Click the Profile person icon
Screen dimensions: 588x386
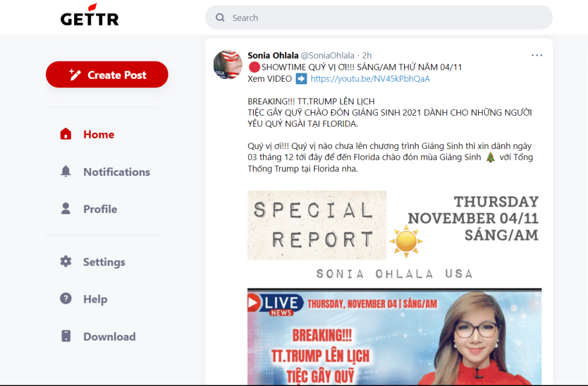tap(66, 209)
